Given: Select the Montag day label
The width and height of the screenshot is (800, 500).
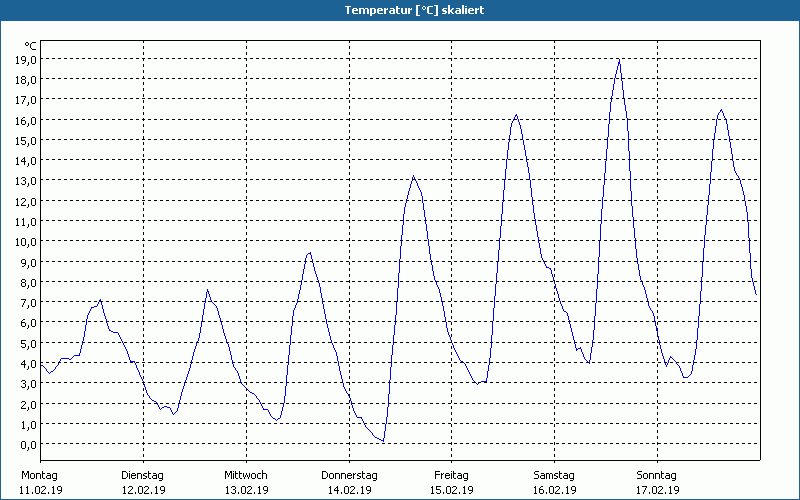Looking at the screenshot, I should [x=39, y=475].
